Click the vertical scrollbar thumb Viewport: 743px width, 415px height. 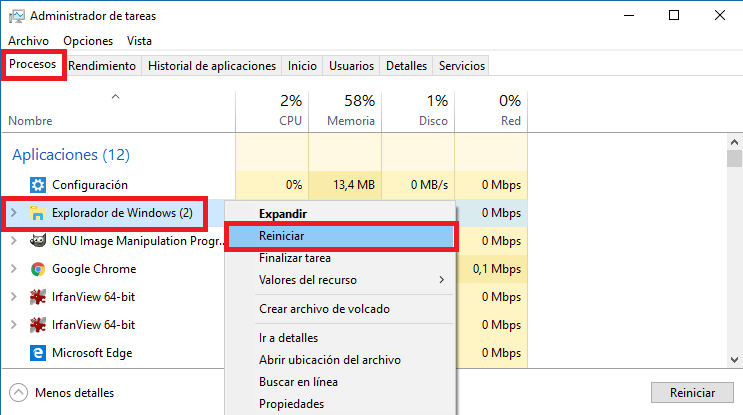click(x=734, y=158)
